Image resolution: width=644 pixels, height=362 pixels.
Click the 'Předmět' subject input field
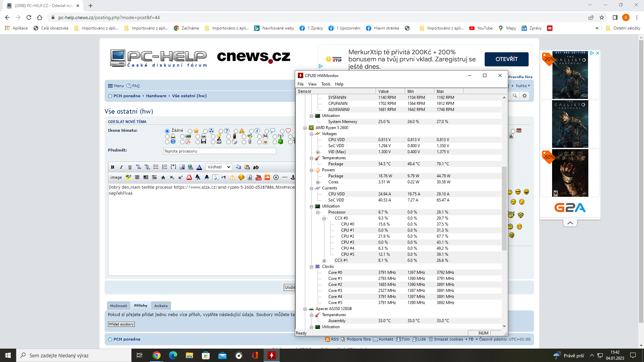[219, 151]
